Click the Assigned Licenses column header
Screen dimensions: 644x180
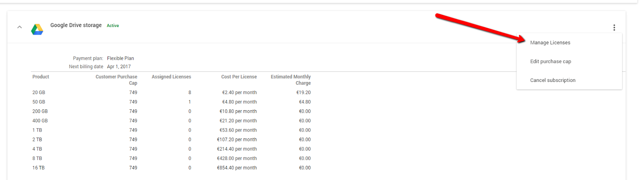[x=171, y=77]
